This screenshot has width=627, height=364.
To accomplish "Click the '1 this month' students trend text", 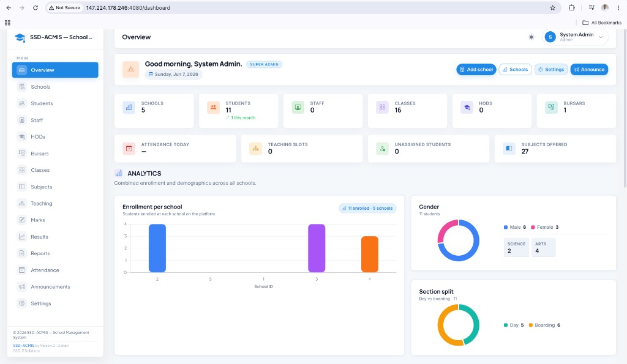I will [x=240, y=118].
